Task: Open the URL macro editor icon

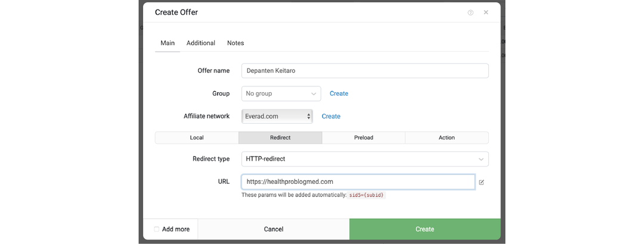Action: 481,182
